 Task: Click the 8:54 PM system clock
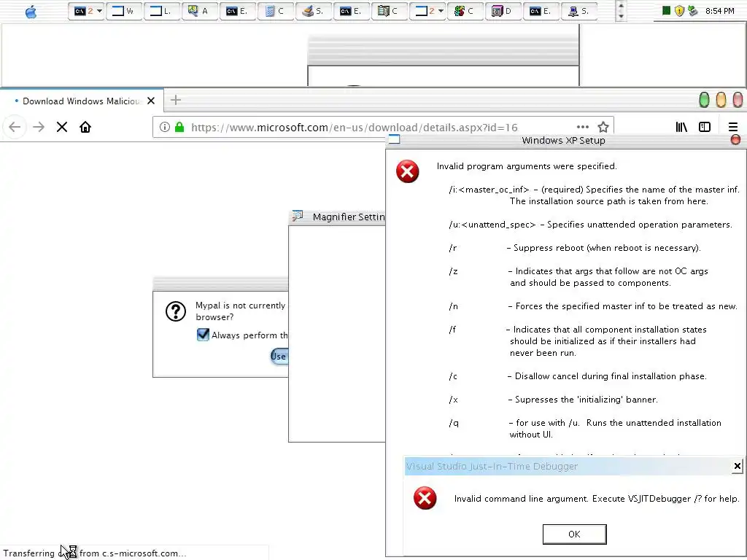pyautogui.click(x=720, y=11)
